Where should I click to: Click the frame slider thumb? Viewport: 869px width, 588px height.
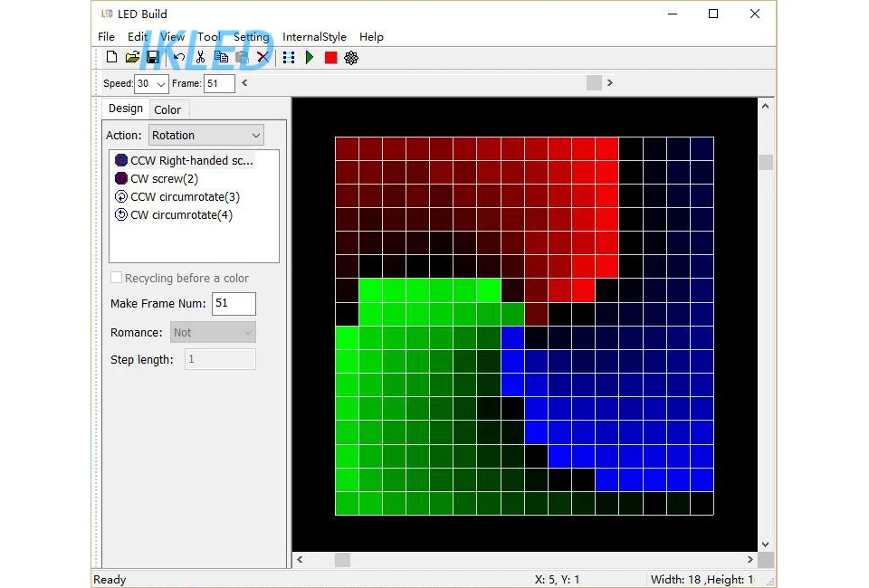point(594,83)
